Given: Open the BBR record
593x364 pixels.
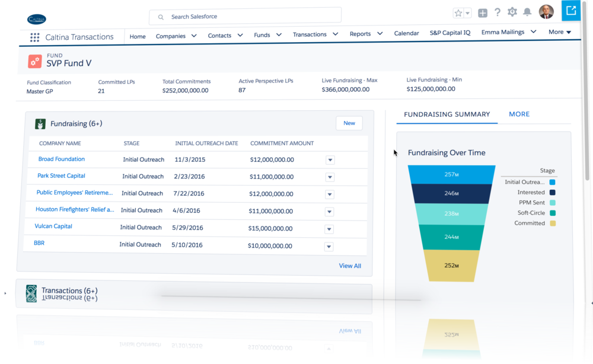Looking at the screenshot, I should click(39, 243).
